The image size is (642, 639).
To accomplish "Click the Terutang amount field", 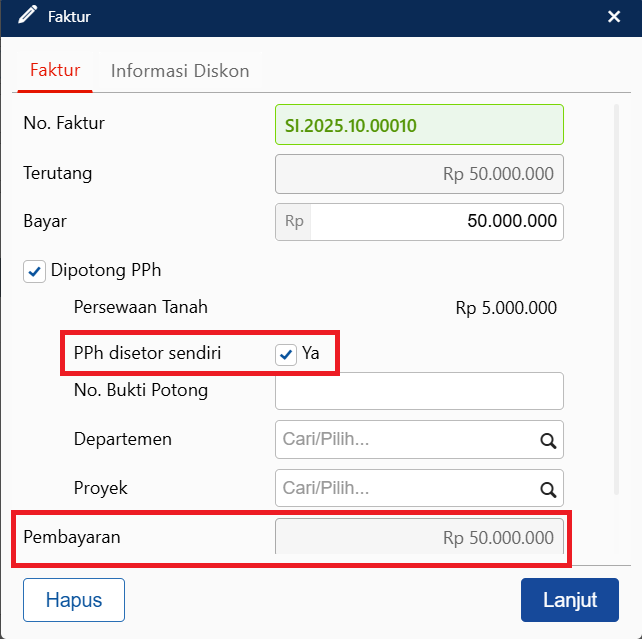I will 419,174.
